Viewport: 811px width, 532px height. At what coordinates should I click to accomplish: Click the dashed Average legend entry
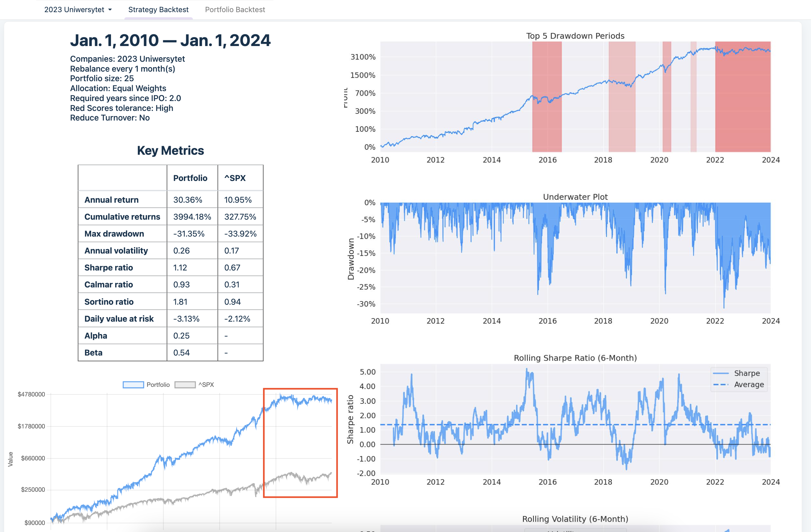point(748,385)
